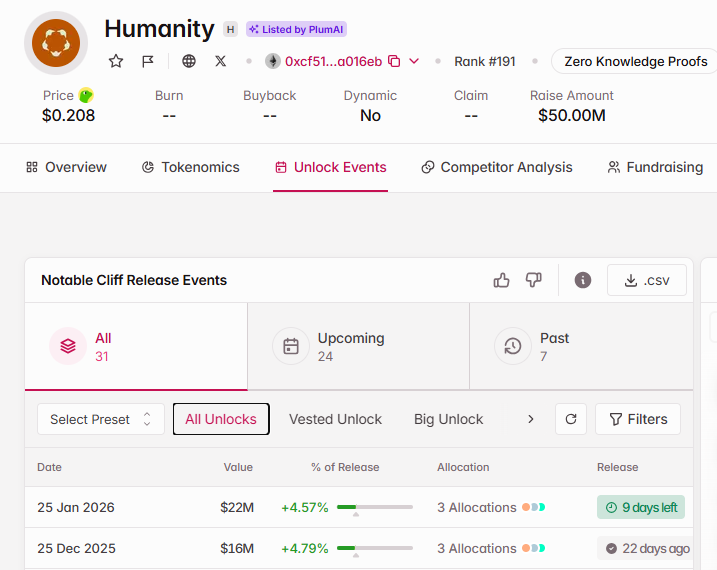Select the All Unlocks filter chip
The image size is (717, 570).
[x=221, y=419]
